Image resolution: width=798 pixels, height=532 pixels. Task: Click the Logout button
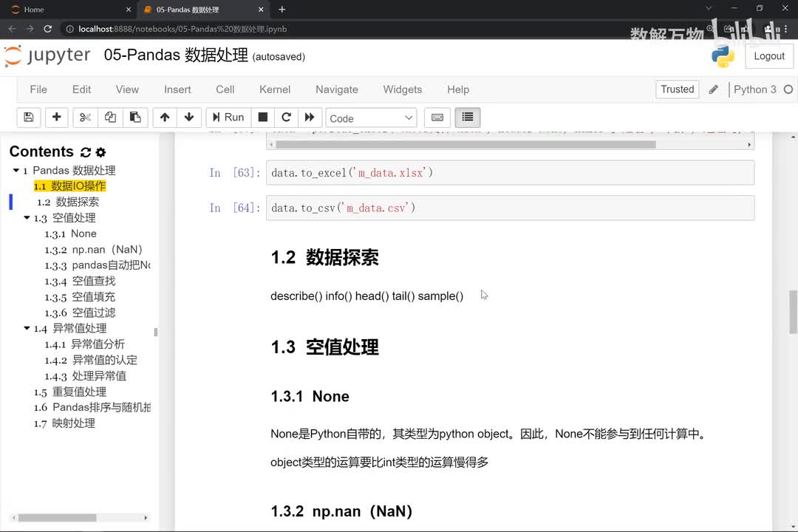tap(769, 56)
